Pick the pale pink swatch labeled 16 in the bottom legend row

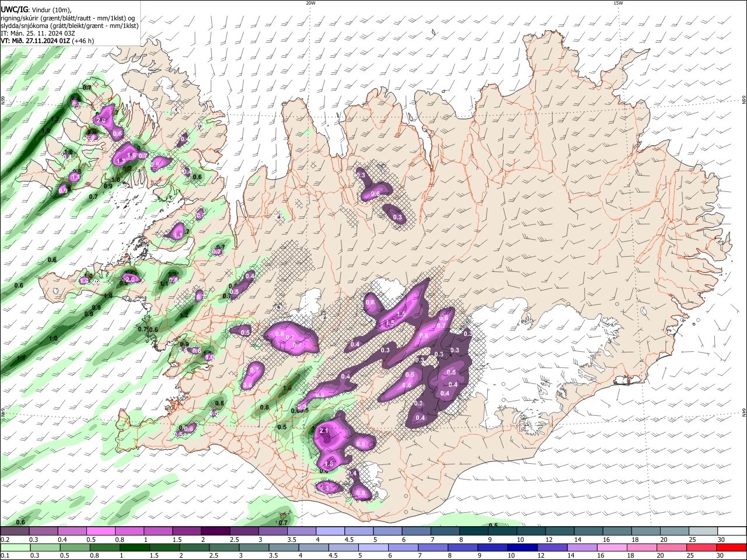coord(611,548)
